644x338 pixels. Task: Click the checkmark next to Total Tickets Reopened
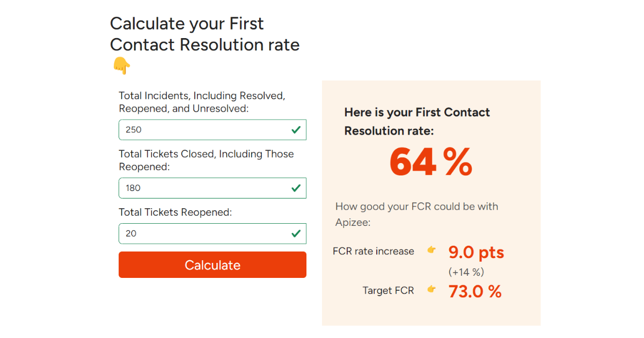click(296, 233)
